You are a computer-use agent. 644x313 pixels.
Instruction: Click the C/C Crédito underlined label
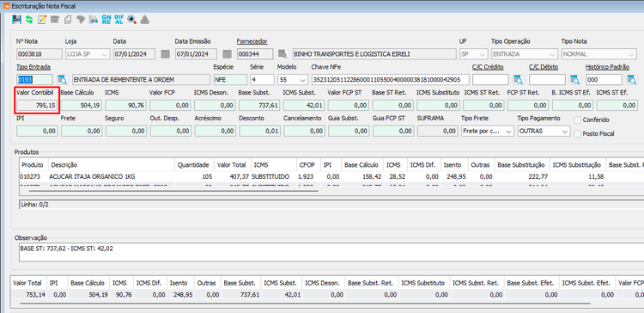pos(488,67)
